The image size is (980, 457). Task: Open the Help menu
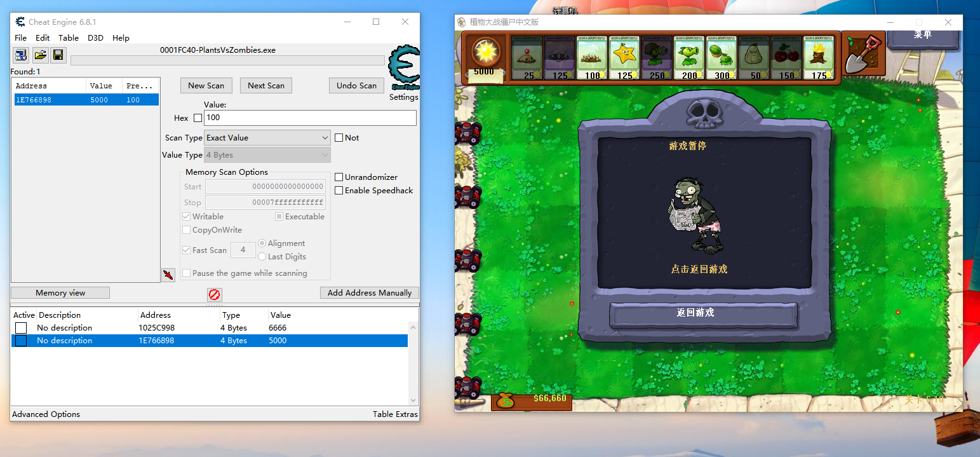pos(121,38)
